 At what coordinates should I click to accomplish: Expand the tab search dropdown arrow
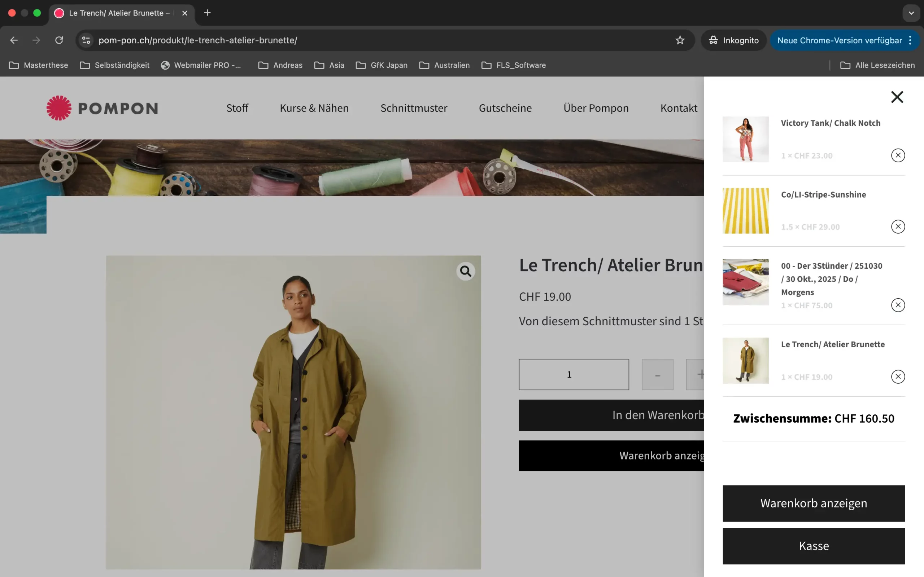[911, 13]
